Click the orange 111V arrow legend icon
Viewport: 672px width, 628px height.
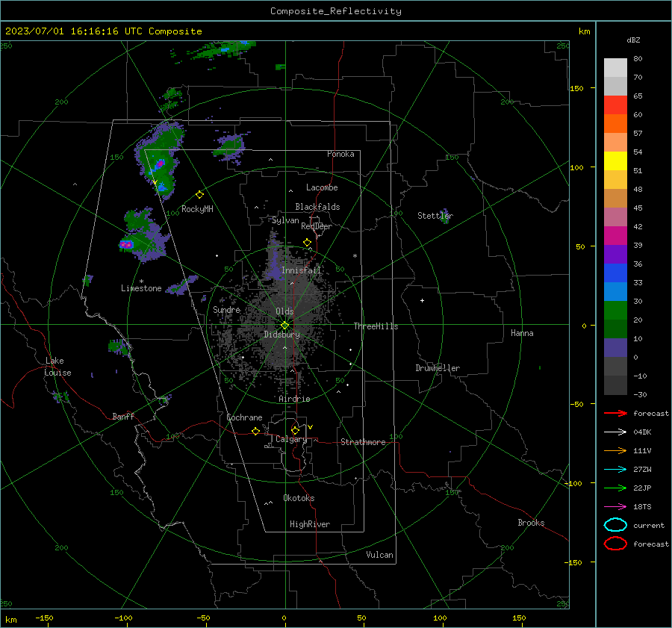click(x=615, y=450)
